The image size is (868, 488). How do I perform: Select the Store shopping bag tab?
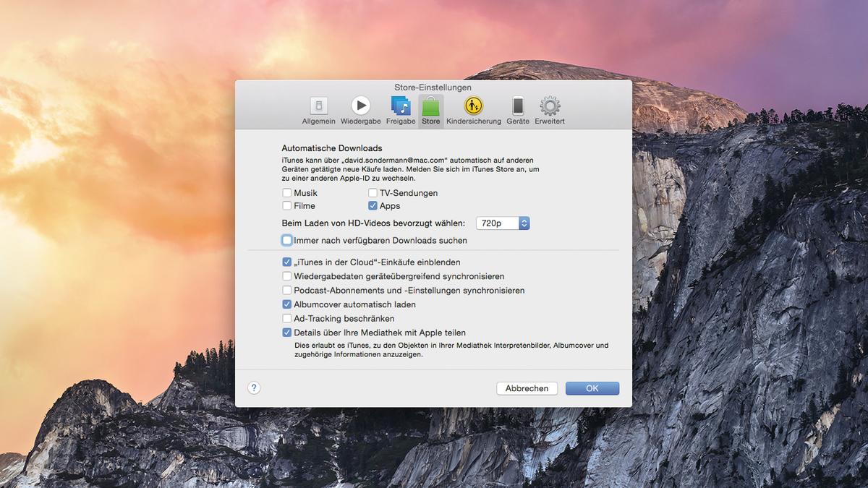(x=430, y=111)
